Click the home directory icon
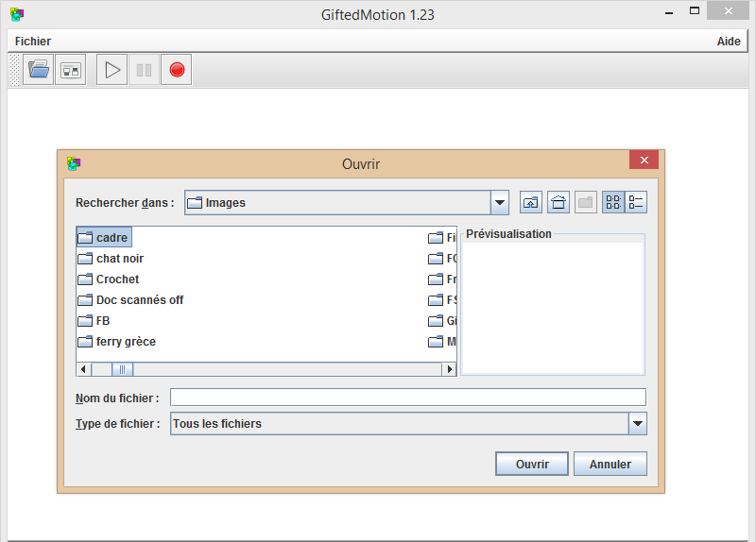The height and width of the screenshot is (542, 756). pyautogui.click(x=558, y=202)
